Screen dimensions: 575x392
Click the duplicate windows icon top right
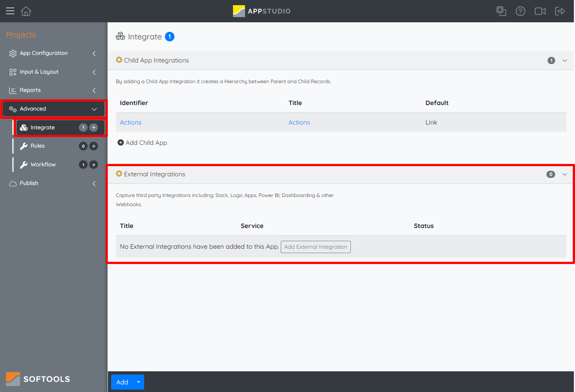(x=501, y=11)
